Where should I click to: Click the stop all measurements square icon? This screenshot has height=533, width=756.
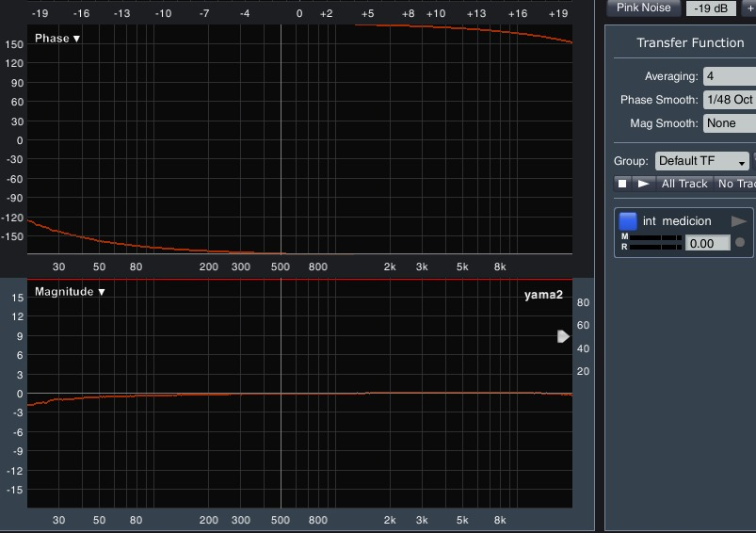(622, 184)
